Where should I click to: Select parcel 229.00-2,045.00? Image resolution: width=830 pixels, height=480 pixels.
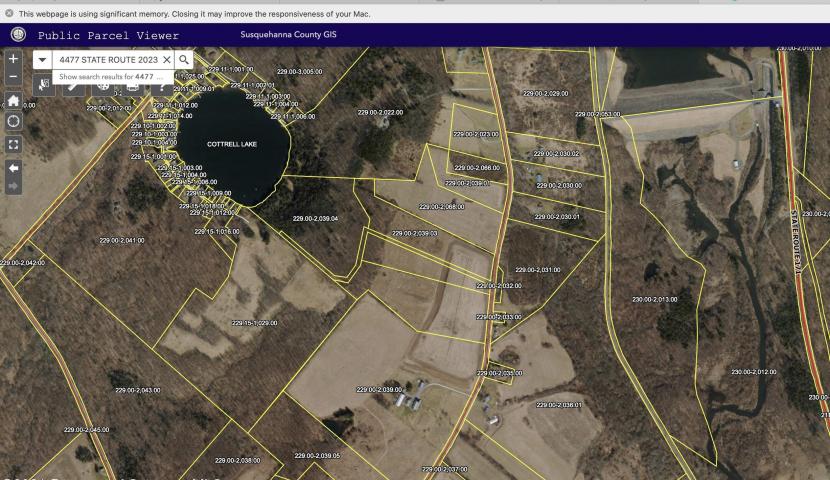[x=86, y=430]
